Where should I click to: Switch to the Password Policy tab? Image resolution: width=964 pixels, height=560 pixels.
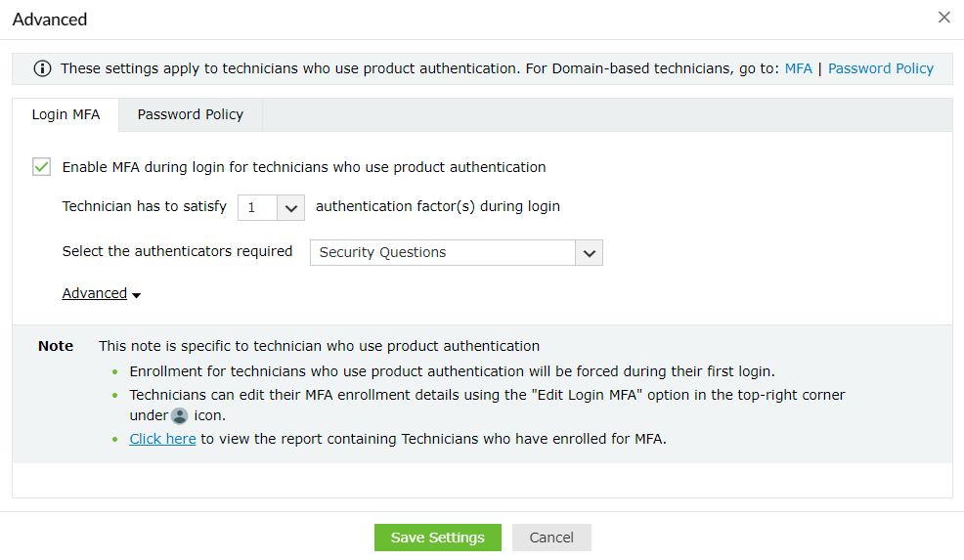[191, 114]
